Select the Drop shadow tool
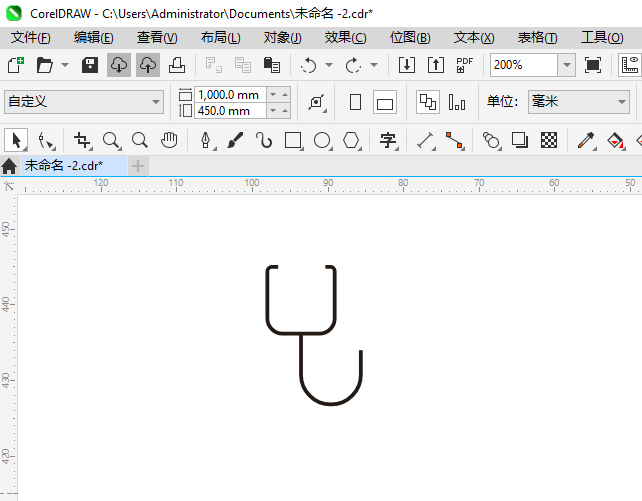 coord(520,140)
